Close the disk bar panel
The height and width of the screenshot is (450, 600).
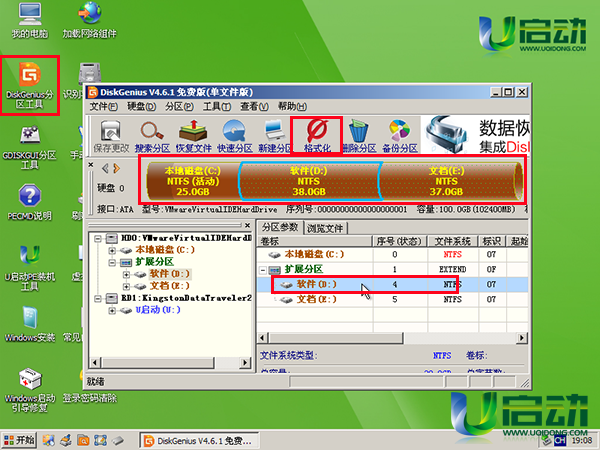pos(91,165)
